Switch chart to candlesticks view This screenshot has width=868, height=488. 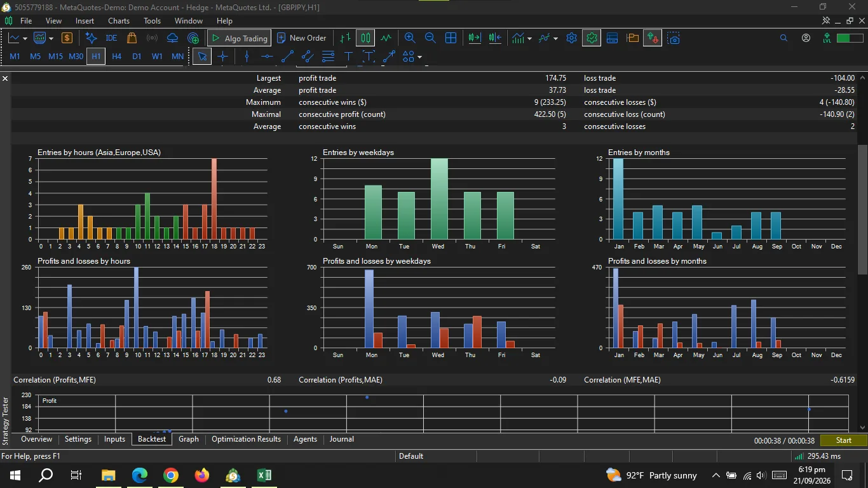point(365,38)
